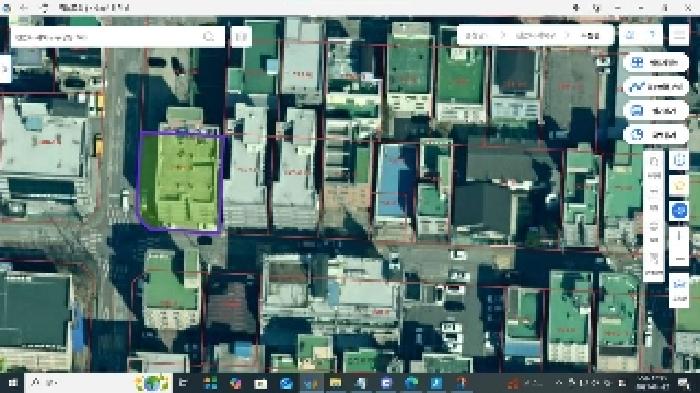Click the third pill button with bus icon

[655, 111]
